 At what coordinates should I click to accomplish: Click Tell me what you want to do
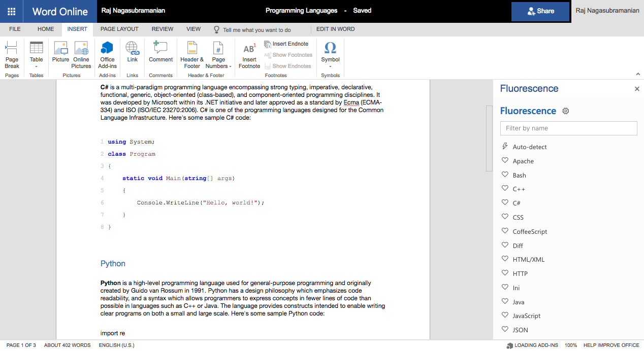(x=252, y=29)
